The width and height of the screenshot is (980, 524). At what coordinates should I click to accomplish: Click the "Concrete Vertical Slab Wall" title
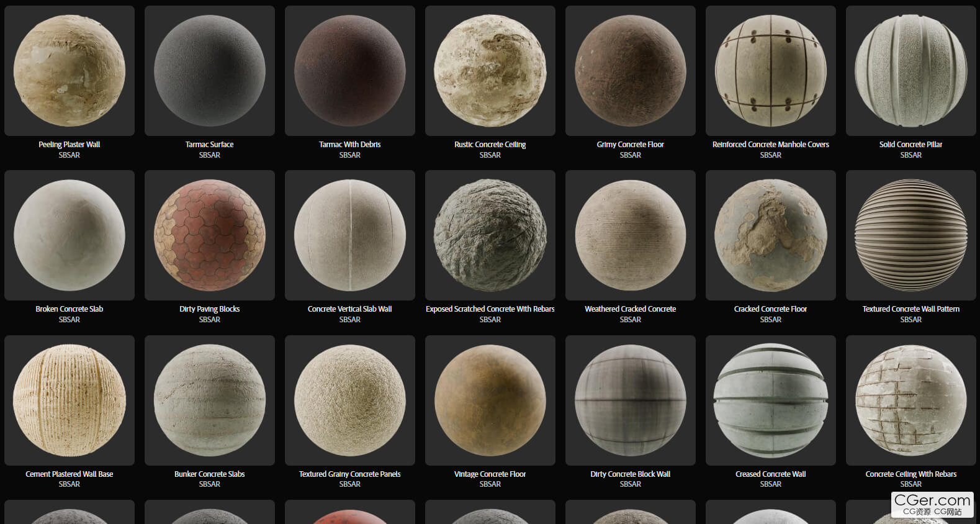point(350,309)
